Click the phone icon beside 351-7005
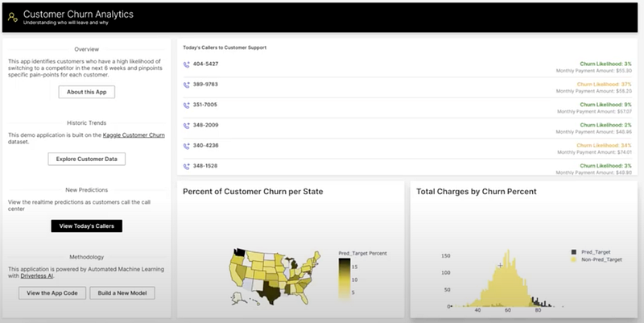This screenshot has height=323, width=644. (x=187, y=104)
